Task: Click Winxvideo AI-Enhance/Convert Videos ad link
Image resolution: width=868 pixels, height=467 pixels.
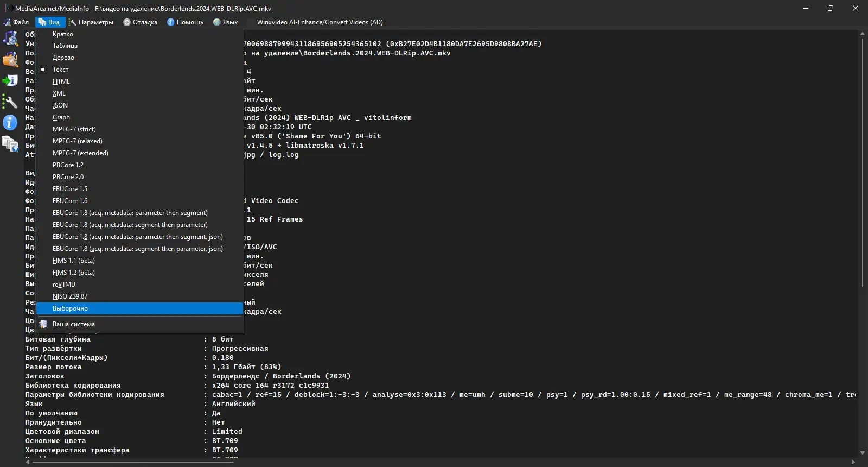Action: point(320,22)
